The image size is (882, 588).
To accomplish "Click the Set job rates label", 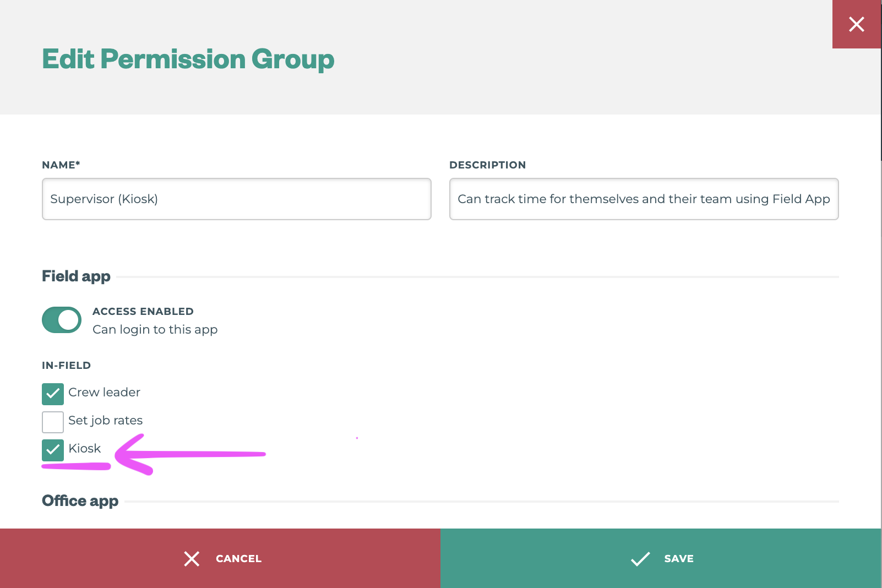I will click(105, 420).
